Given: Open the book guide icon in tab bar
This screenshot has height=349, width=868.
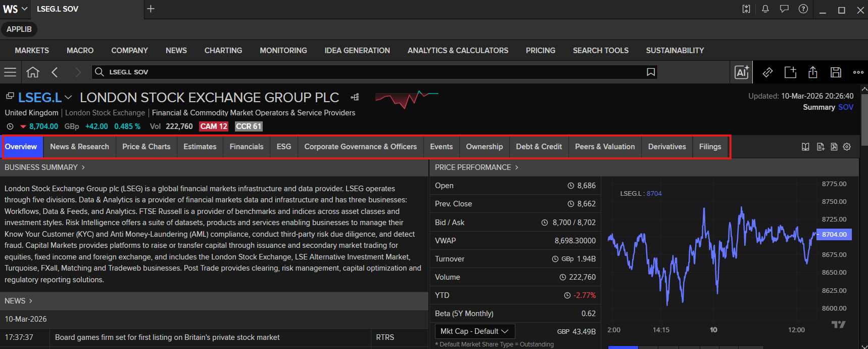Looking at the screenshot, I should click(x=805, y=147).
